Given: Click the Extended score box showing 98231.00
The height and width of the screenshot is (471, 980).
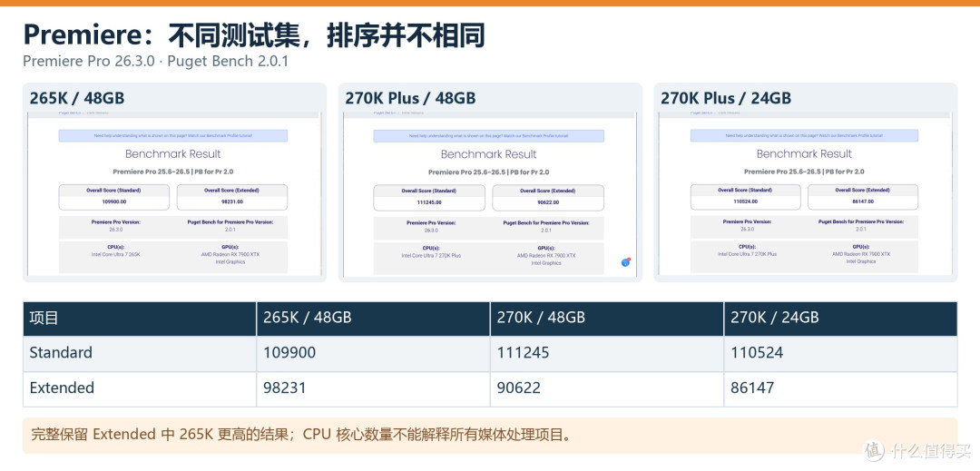Looking at the screenshot, I should pos(232,197).
